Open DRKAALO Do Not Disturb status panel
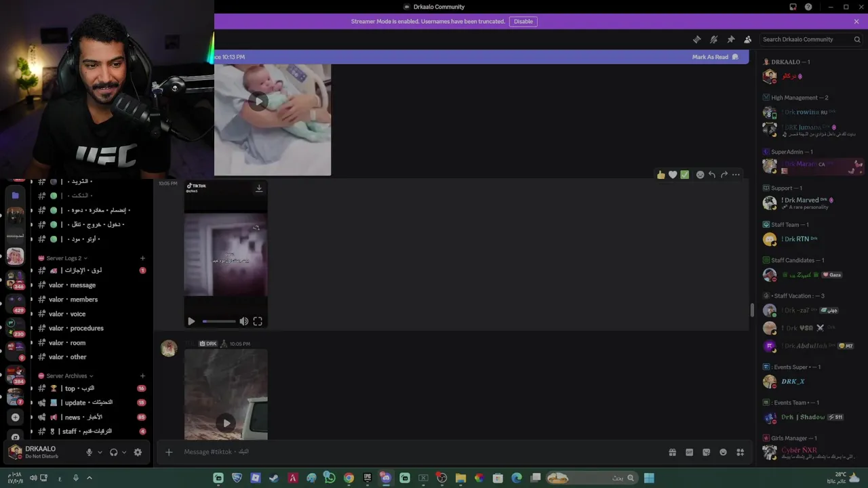868x488 pixels. coord(42,452)
